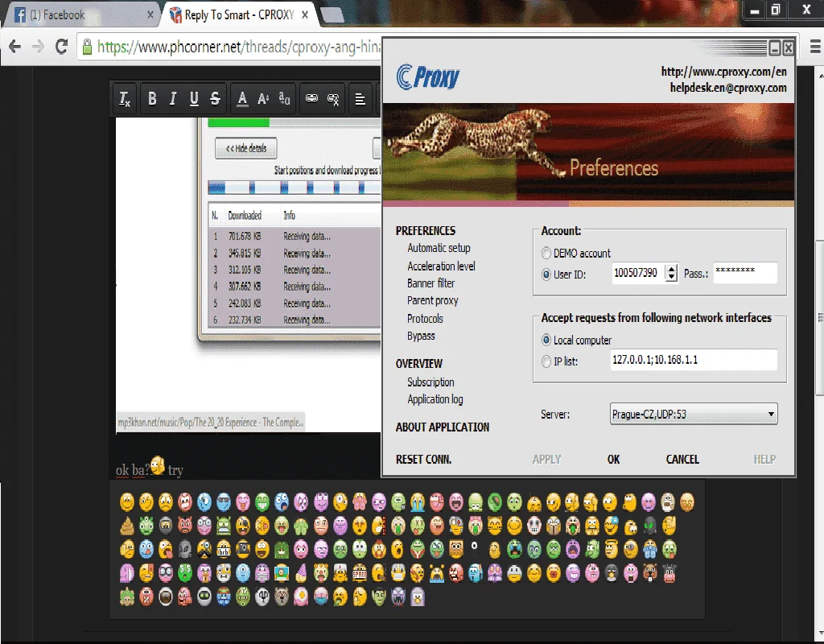Close the Reply To Smart - CPROXY tab
This screenshot has width=824, height=644.
tap(305, 14)
